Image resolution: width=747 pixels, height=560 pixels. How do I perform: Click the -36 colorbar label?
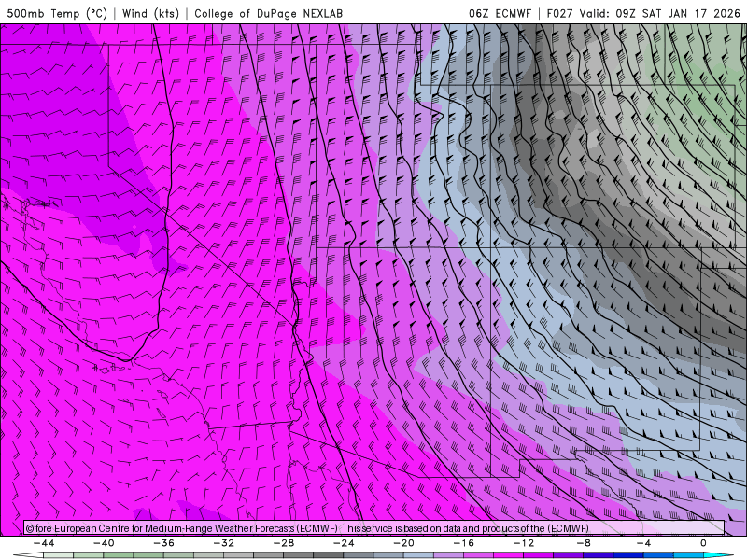163,543
